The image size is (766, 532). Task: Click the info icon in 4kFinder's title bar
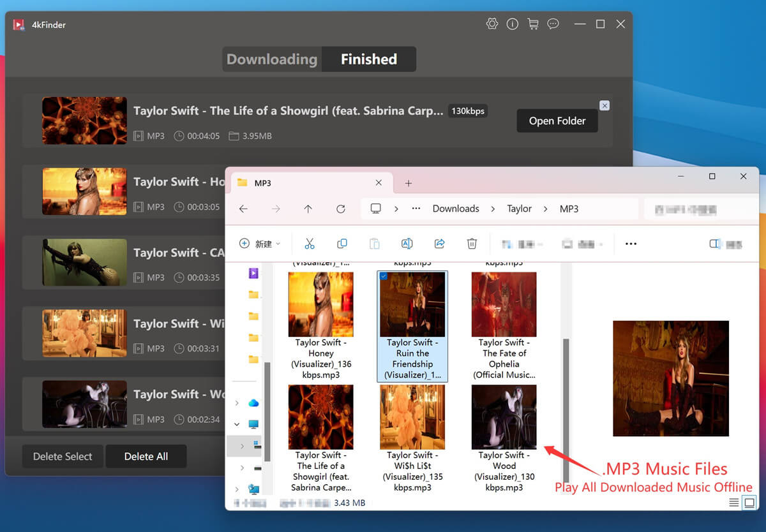pos(512,24)
